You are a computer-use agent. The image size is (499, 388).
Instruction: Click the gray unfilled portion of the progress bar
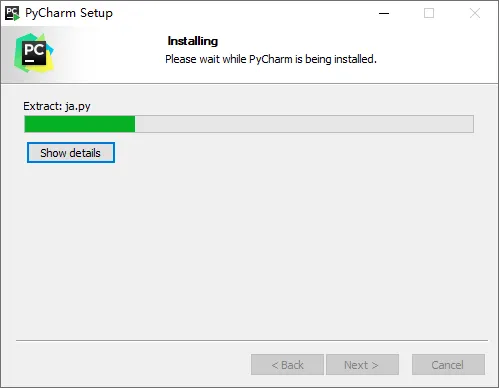[304, 124]
